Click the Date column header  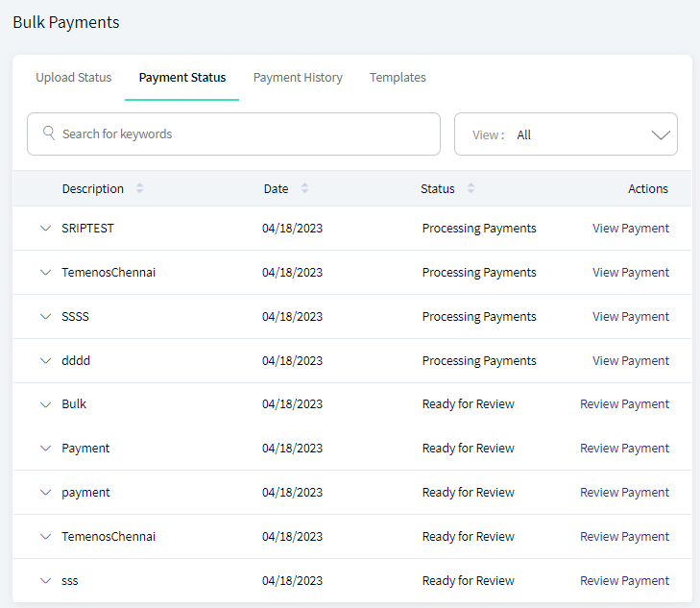(x=276, y=189)
